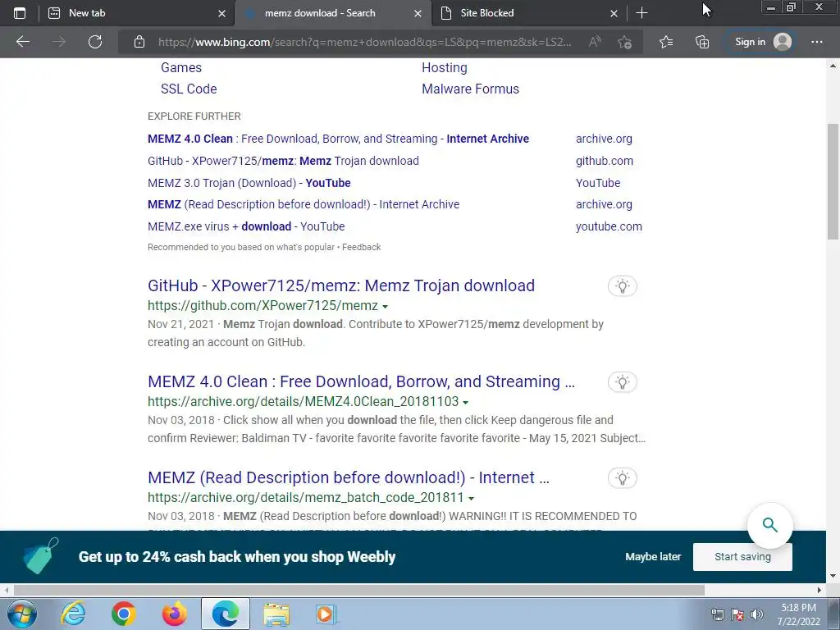Image resolution: width=840 pixels, height=630 pixels.
Task: Click Maybe later on Weebly banner
Action: (x=653, y=557)
